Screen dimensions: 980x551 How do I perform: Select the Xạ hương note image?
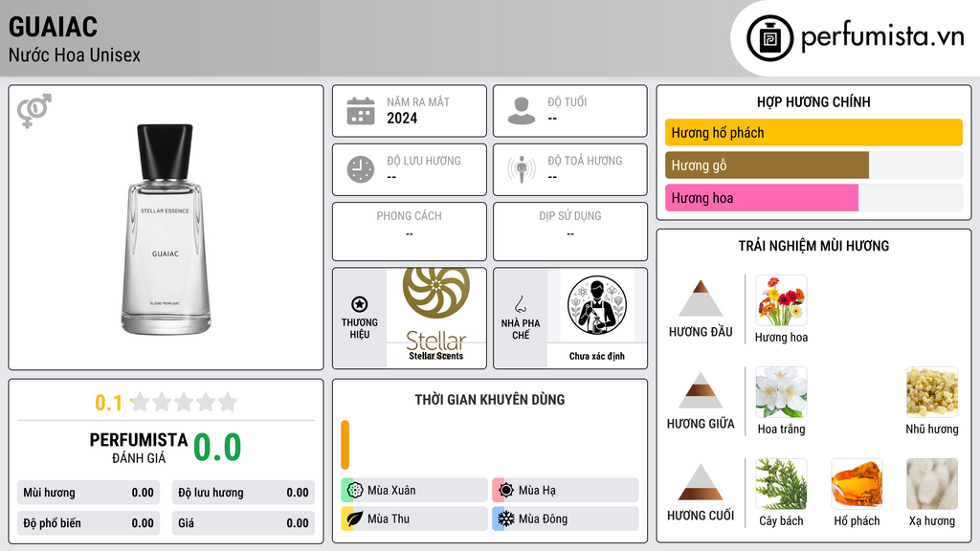932,484
